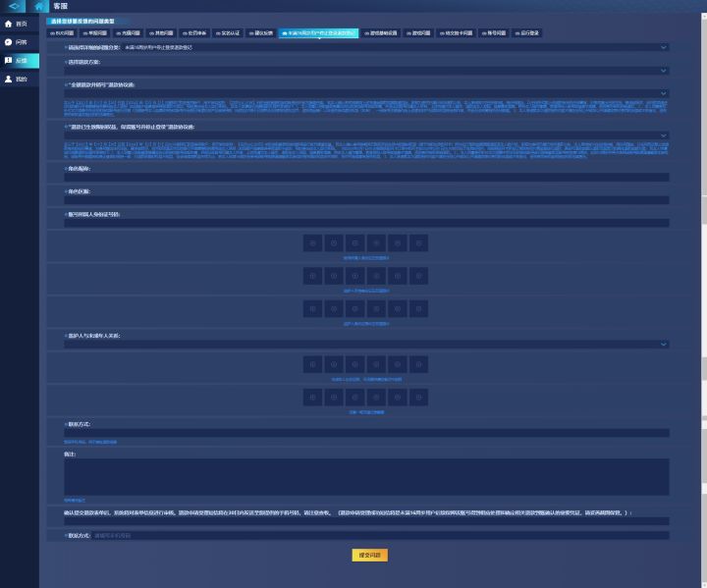Expand the detailed question category dropdown
707x588 pixels.
(663, 47)
